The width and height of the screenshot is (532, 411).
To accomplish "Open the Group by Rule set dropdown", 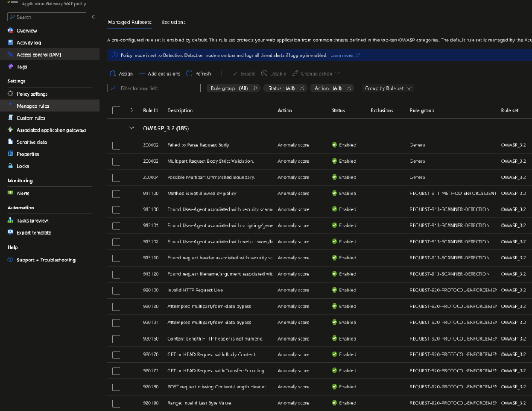I will click(388, 88).
